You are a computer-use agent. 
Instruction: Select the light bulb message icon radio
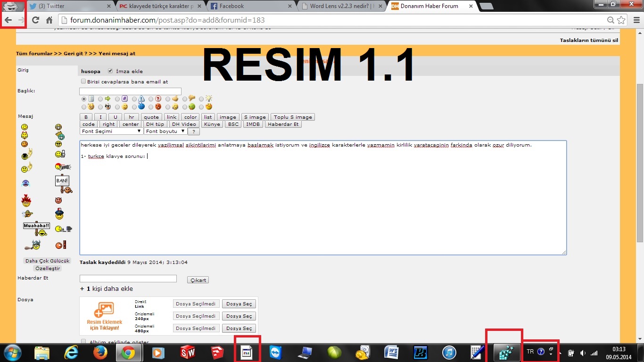(x=202, y=99)
